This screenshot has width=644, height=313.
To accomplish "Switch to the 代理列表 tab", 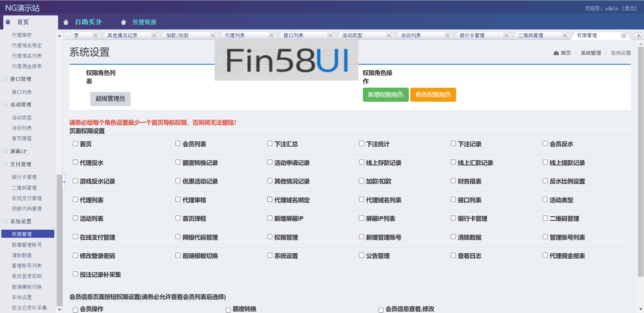I will [235, 36].
